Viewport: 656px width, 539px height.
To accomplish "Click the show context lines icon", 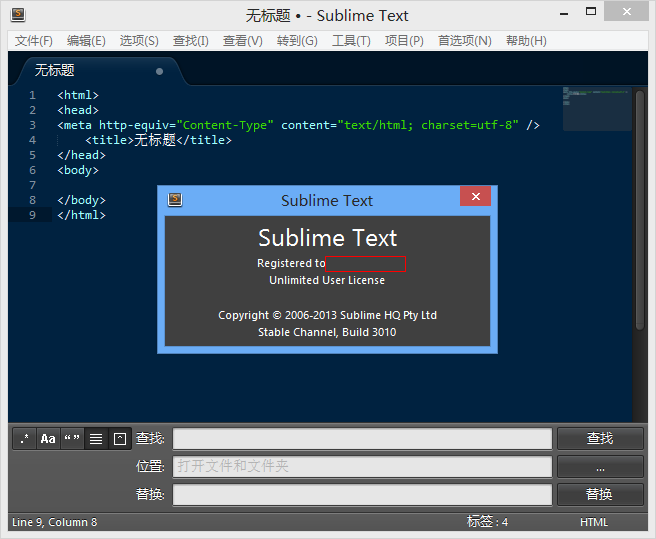I will (96, 439).
